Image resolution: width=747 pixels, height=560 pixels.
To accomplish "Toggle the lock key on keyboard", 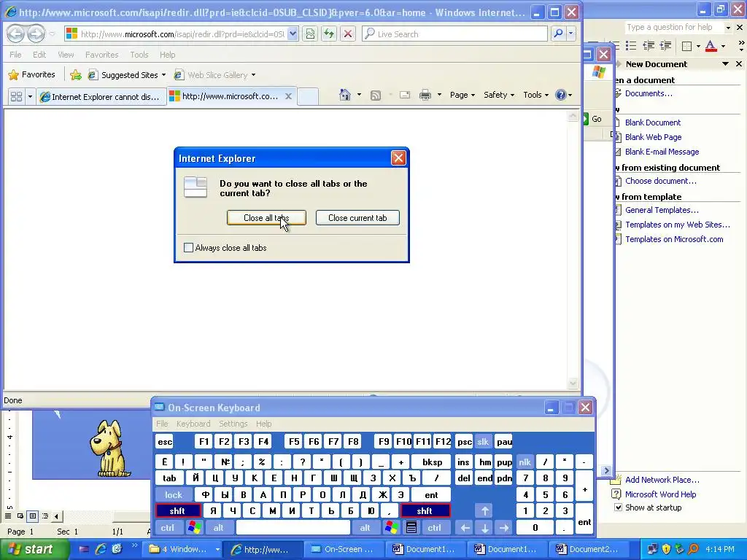I will coord(174,495).
